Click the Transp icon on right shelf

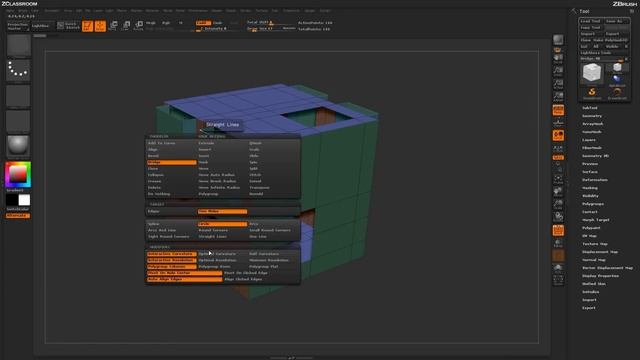click(558, 243)
